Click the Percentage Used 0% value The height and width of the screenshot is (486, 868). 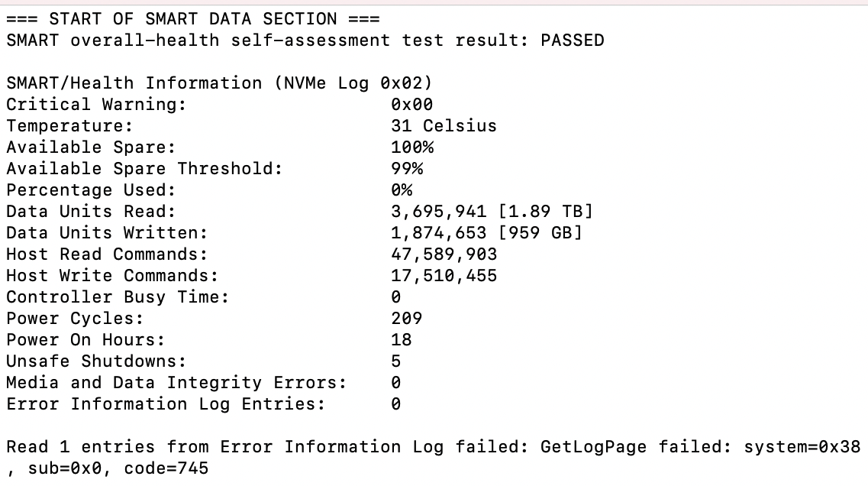coord(402,190)
